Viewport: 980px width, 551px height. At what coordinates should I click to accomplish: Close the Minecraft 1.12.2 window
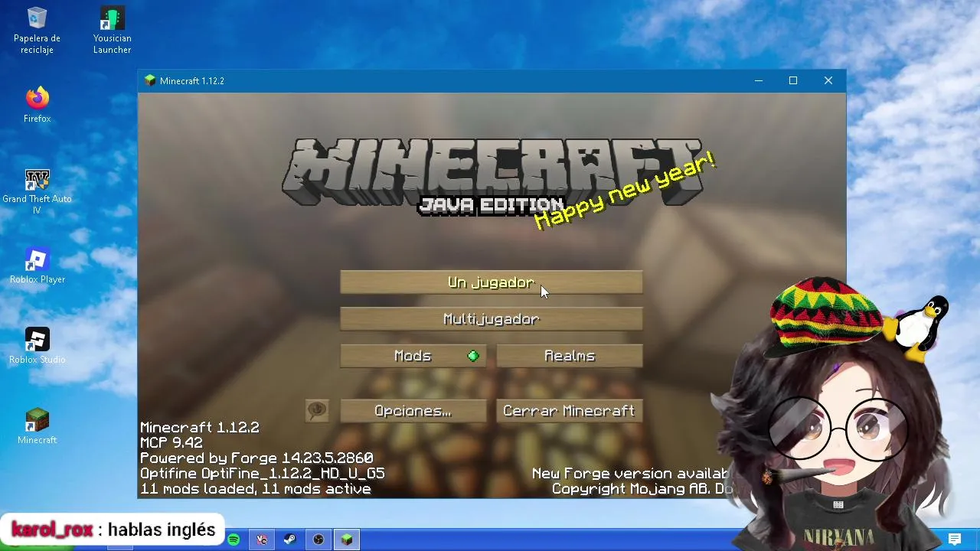coord(828,80)
